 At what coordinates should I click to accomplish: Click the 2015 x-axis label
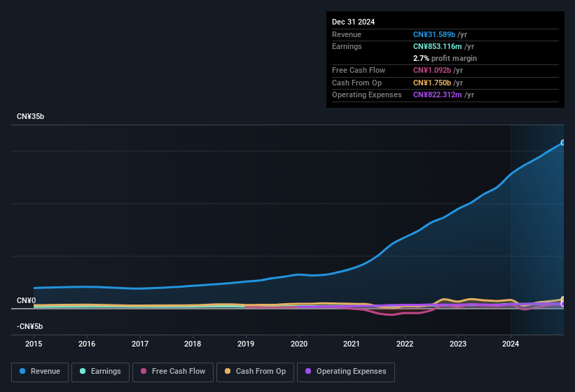(34, 344)
